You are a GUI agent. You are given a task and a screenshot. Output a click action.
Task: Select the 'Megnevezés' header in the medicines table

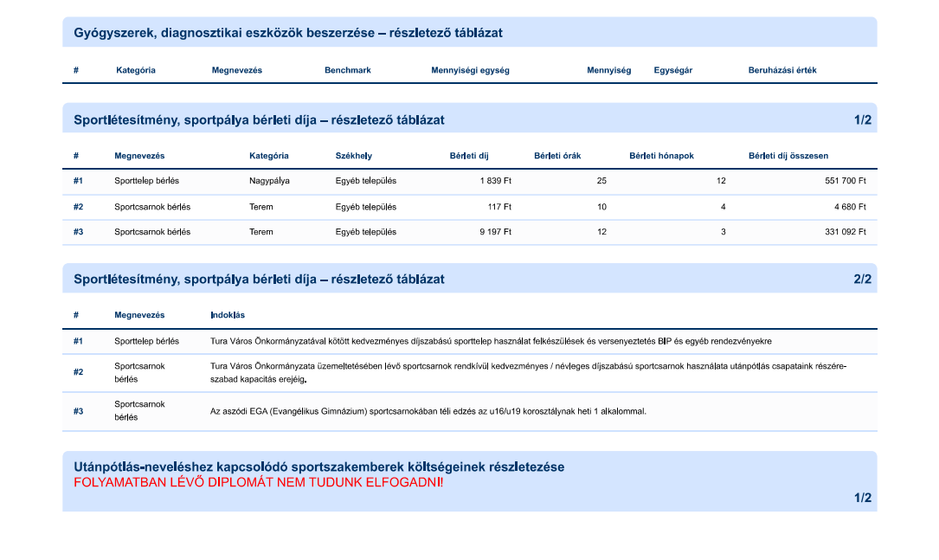tap(236, 70)
